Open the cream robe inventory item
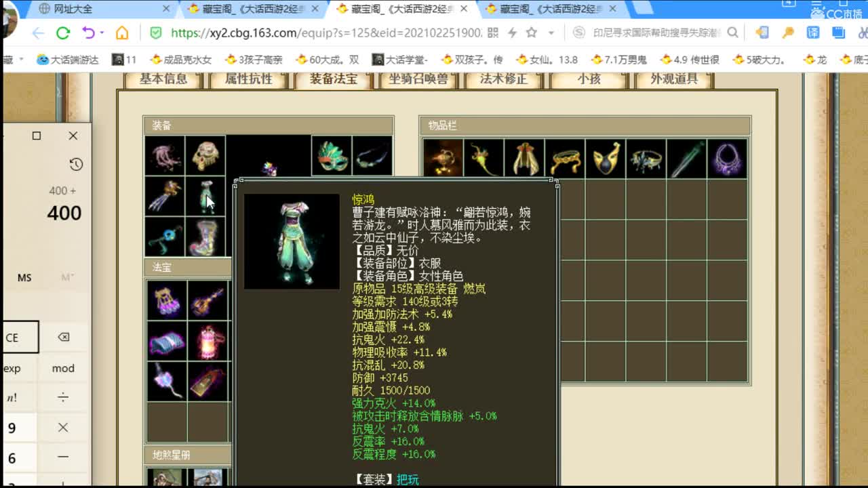 (524, 159)
